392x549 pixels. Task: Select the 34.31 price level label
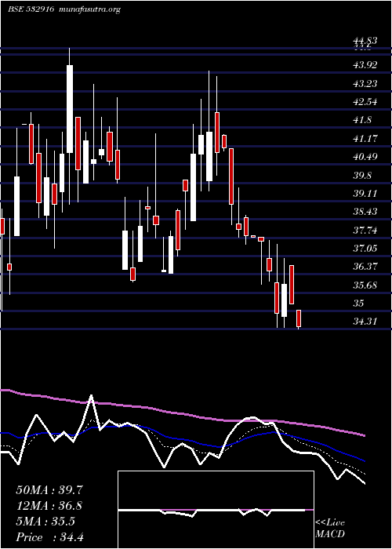(x=365, y=322)
